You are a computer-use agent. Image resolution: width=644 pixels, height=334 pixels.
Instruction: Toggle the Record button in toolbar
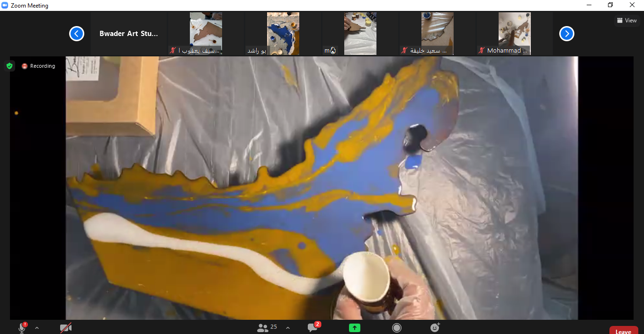pos(397,327)
